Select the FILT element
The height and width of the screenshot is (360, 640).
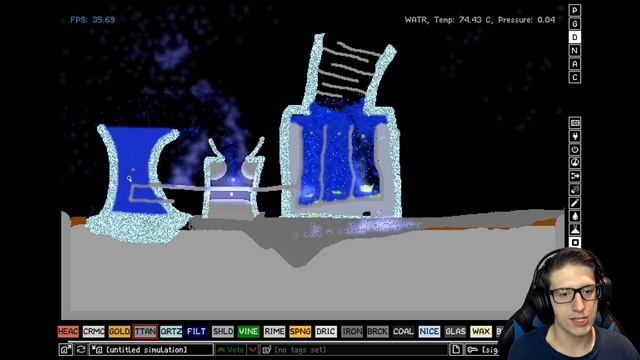[x=197, y=331]
